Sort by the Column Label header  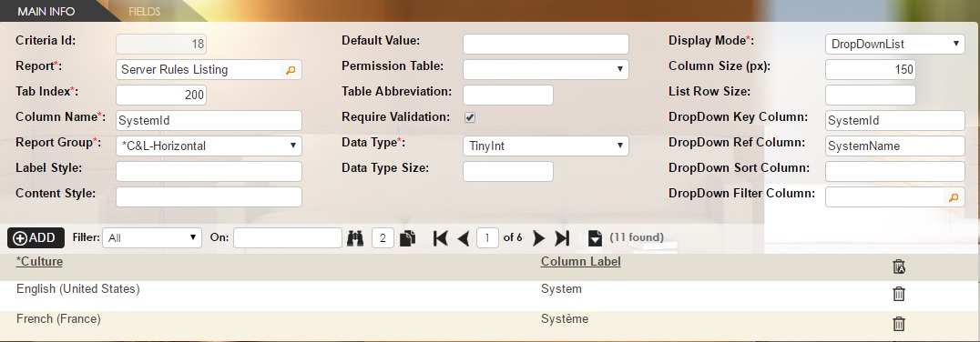point(581,261)
